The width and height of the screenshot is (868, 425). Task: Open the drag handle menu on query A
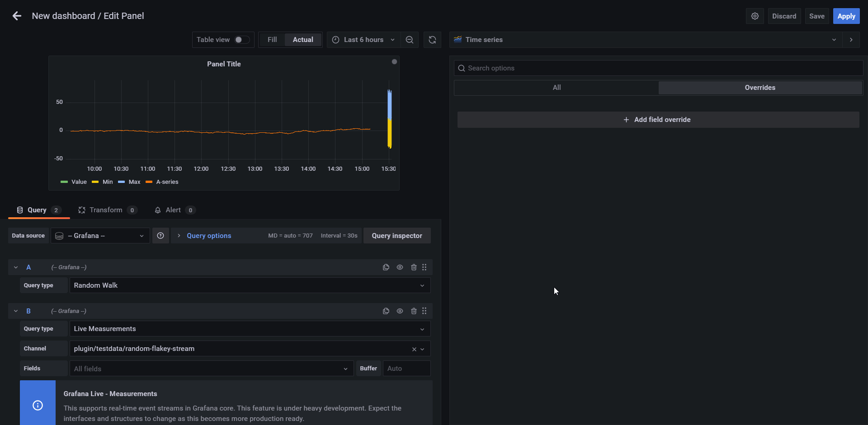[x=425, y=267]
